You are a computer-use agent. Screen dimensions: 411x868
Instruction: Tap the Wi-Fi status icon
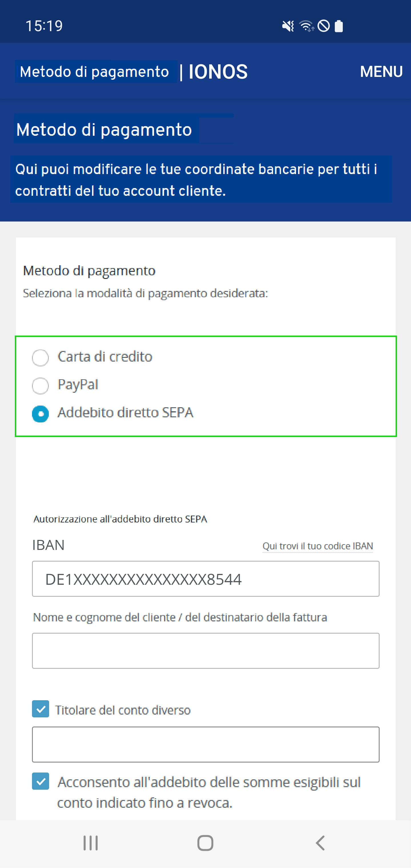tap(306, 26)
